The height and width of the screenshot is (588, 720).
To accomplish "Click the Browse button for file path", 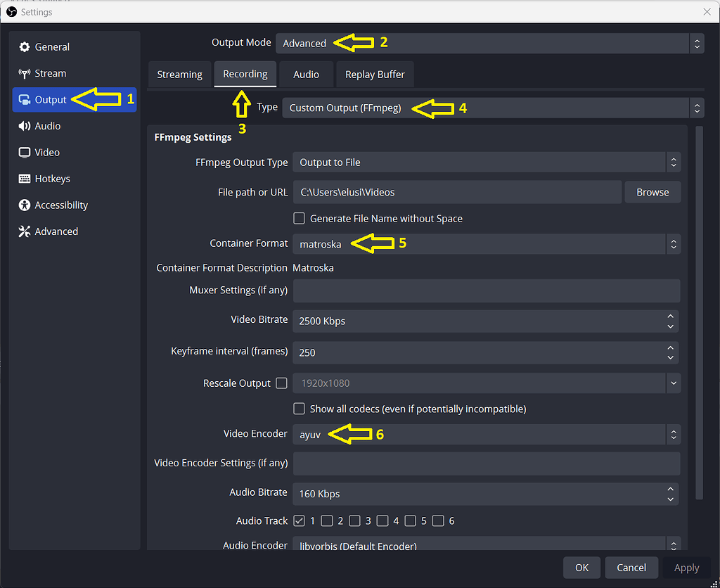I will 652,191.
